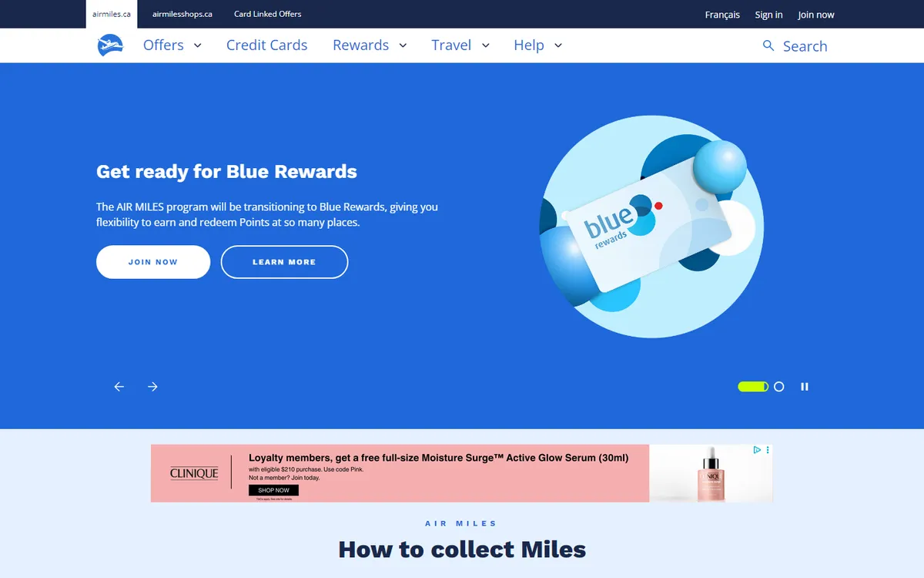924x578 pixels.
Task: Select the second carousel slide dot
Action: (x=779, y=387)
